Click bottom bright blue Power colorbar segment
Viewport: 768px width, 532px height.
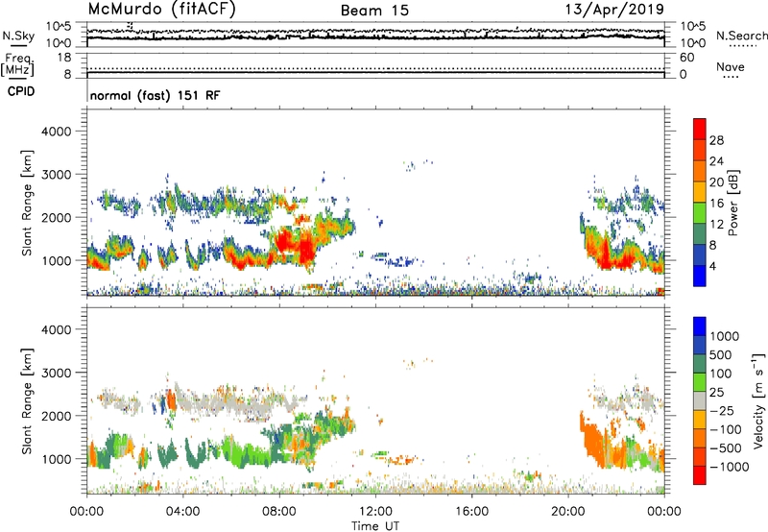[700, 276]
